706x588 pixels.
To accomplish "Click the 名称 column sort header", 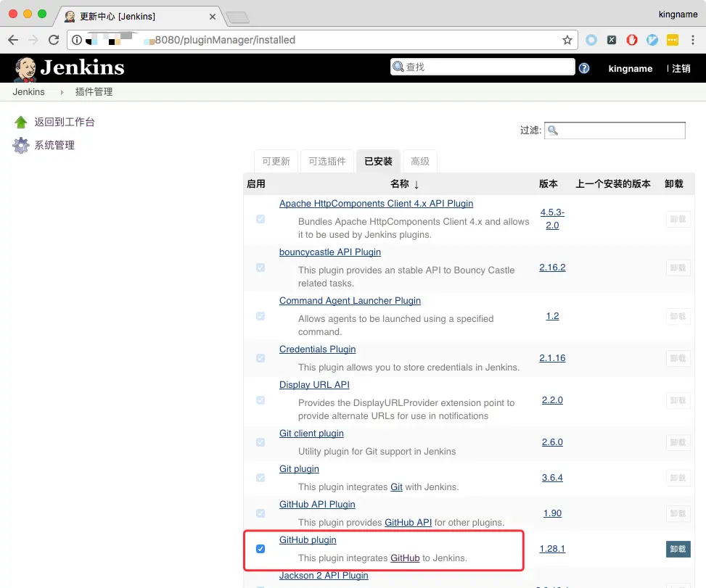I will click(x=405, y=184).
